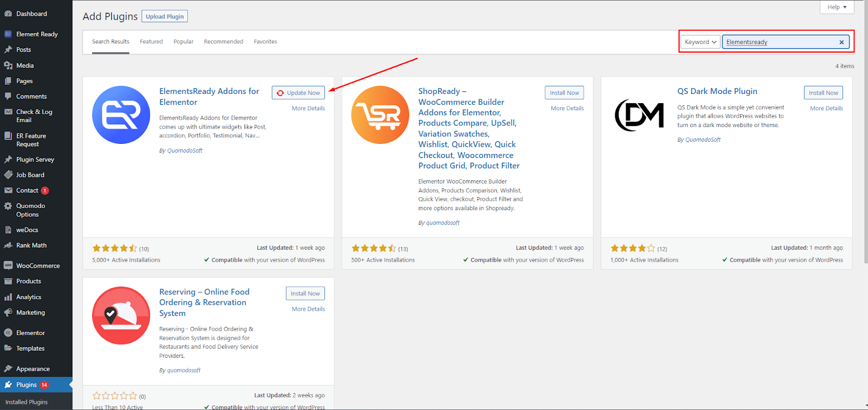Click the Comments bubble icon

pos(8,96)
